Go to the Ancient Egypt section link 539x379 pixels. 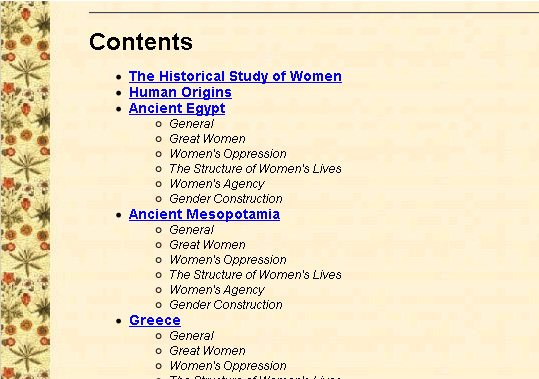(177, 108)
